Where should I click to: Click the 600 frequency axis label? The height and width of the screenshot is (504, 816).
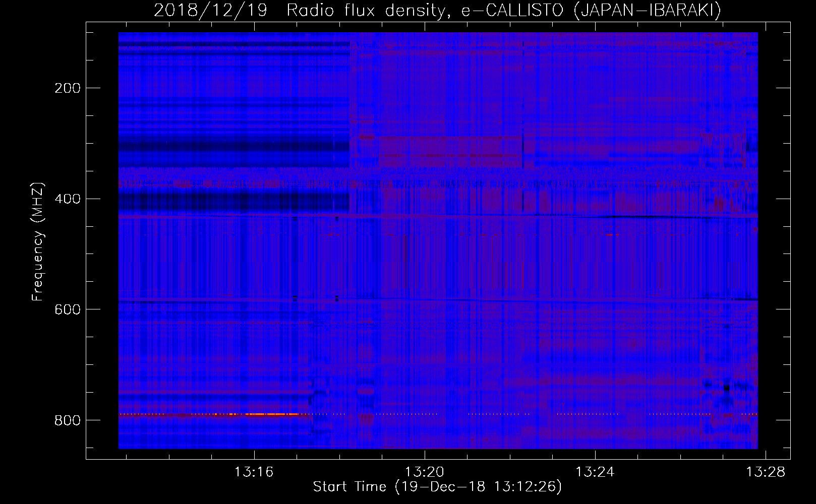(68, 309)
